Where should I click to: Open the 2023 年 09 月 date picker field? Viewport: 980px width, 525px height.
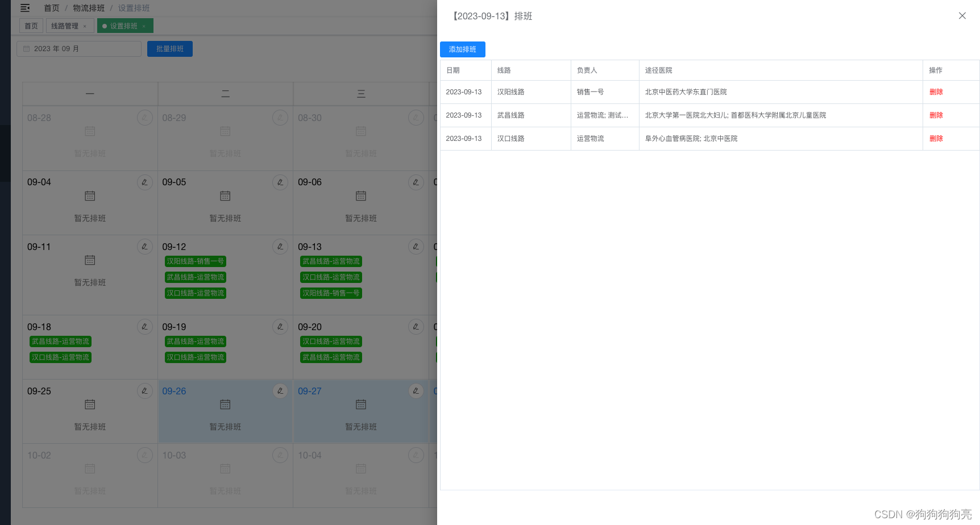[x=78, y=49]
